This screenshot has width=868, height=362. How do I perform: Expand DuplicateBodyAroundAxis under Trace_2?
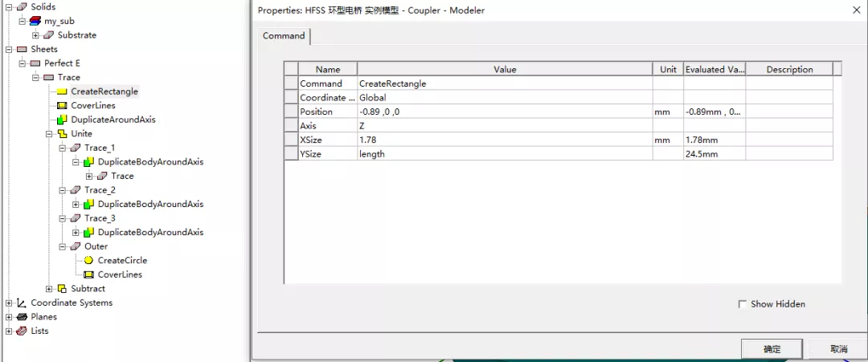click(76, 205)
